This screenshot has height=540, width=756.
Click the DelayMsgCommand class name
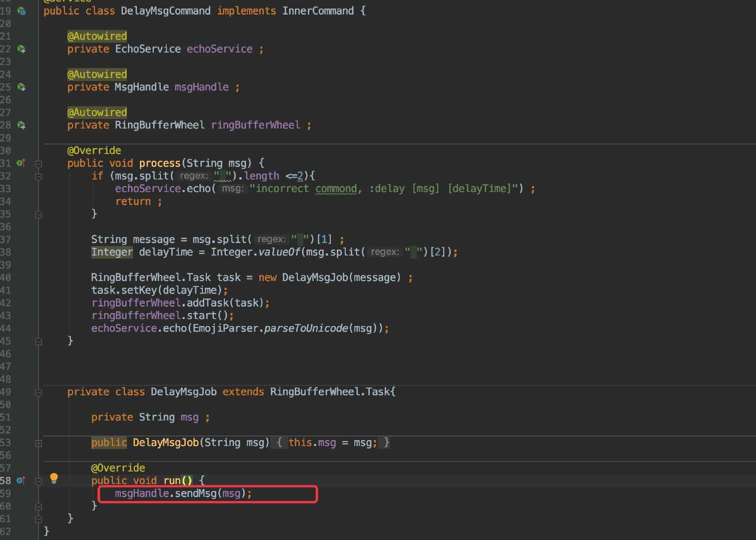[x=165, y=11]
